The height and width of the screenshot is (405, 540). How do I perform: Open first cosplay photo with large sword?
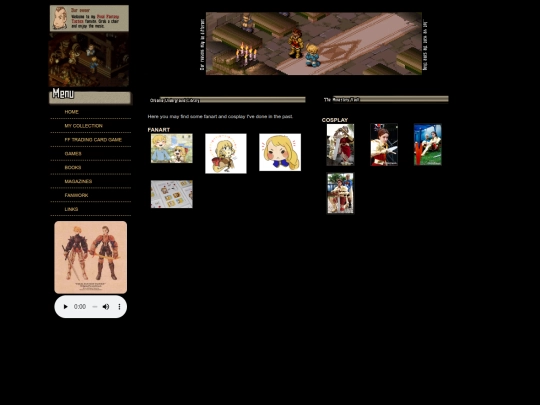click(x=340, y=145)
